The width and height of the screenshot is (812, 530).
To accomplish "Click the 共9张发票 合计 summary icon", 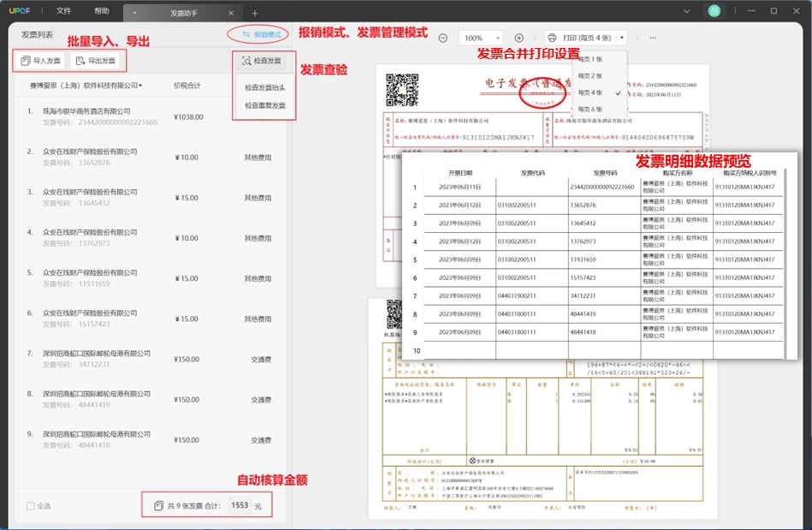I will tap(159, 506).
